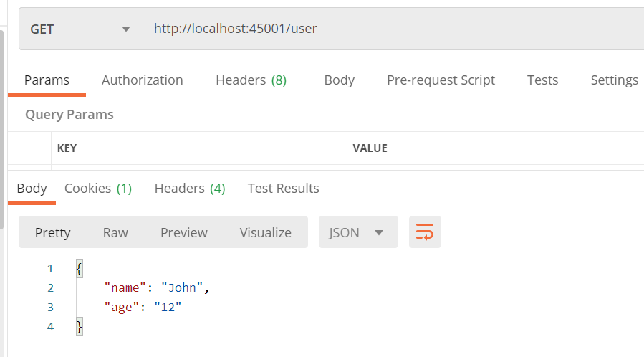Select the Pretty response view

tap(53, 232)
